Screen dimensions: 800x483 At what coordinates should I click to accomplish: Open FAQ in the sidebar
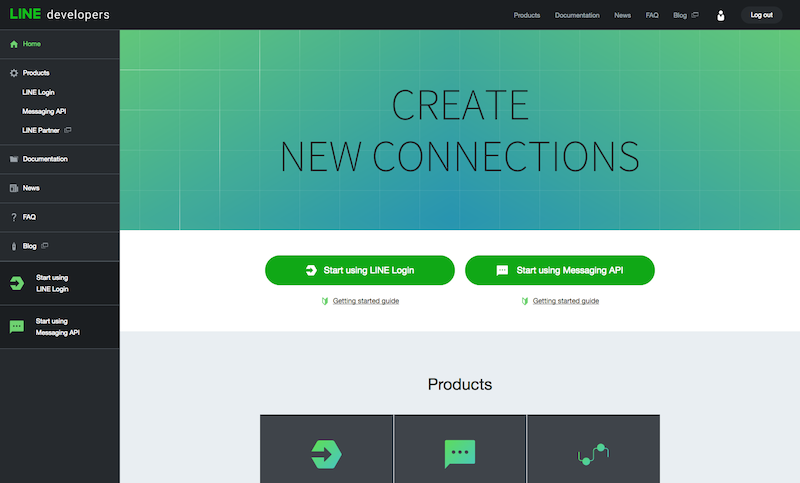click(30, 217)
